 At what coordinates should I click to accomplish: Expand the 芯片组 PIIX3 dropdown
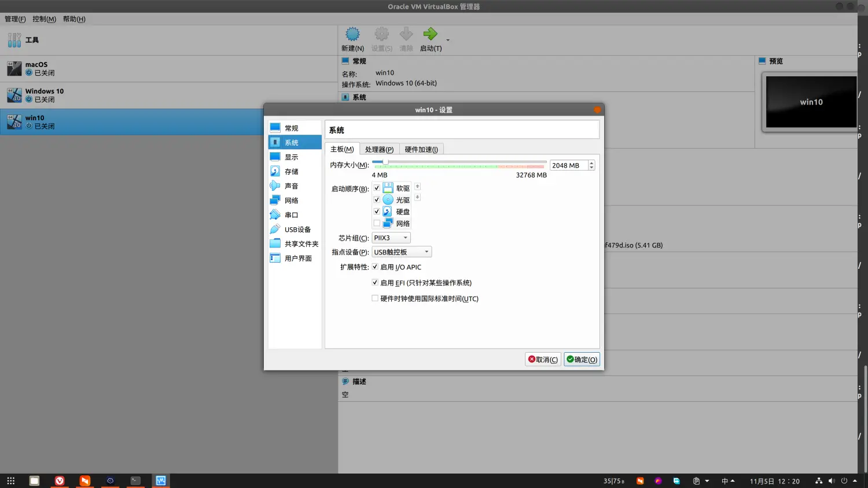[391, 238]
